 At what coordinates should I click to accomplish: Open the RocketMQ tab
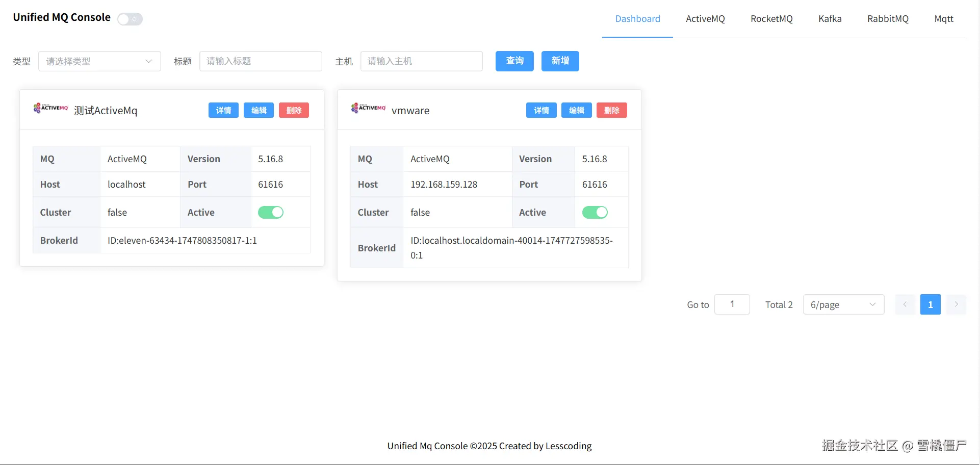(x=771, y=19)
